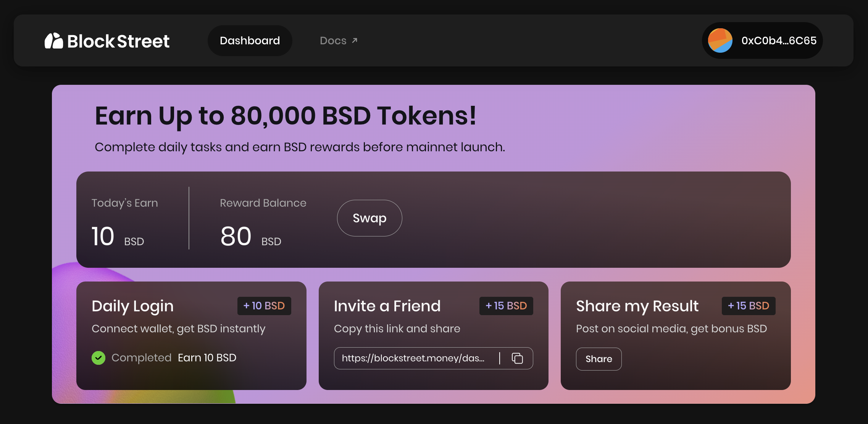
Task: Click the Share my Result heading
Action: point(637,306)
